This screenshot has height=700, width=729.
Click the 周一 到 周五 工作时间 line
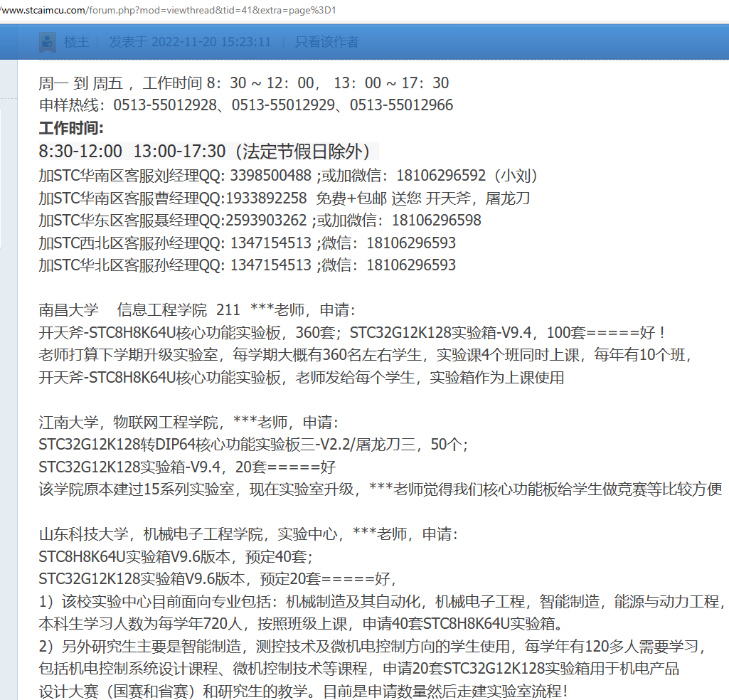[244, 83]
